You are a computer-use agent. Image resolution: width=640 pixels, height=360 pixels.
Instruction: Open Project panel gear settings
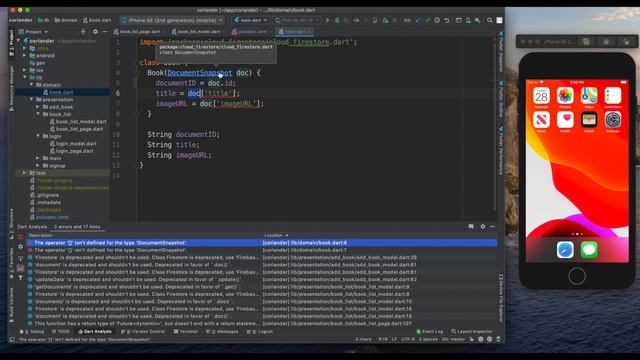(x=95, y=31)
